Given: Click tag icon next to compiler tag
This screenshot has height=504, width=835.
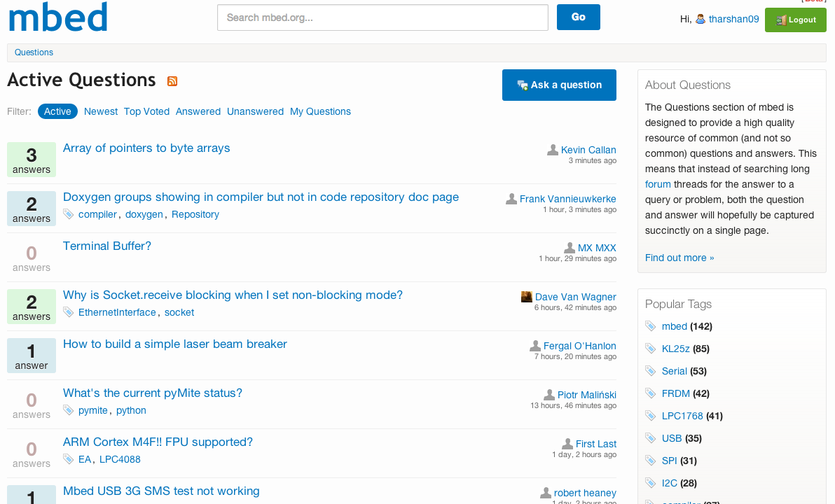Looking at the screenshot, I should coord(68,214).
